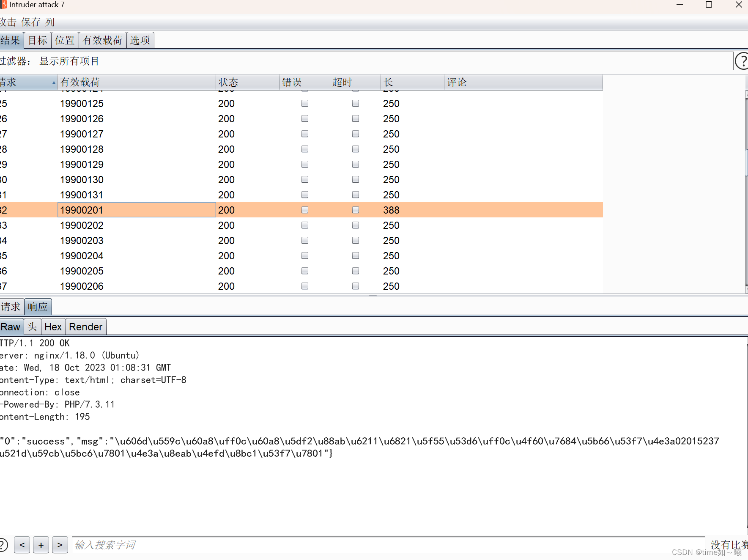Screen dimensions: 748x560
Task: Toggle 错误 checkbox for payload 19900127
Action: pos(305,134)
